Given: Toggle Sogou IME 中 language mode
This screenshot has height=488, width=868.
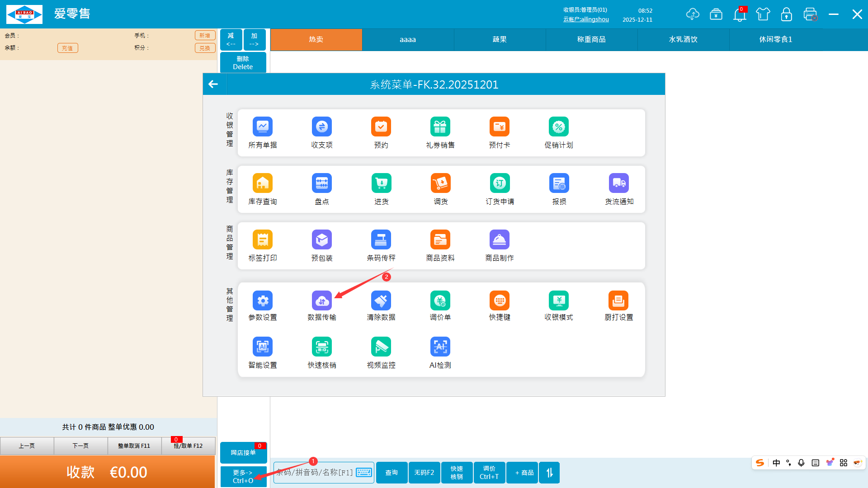Looking at the screenshot, I should (776, 463).
